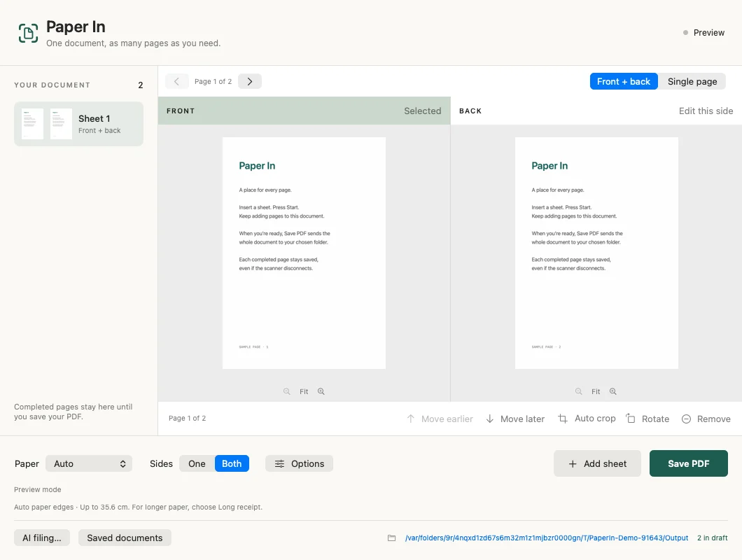Viewport: 742px width, 560px height.
Task: Select the Sheet 1 item in the sidebar
Action: 78,124
